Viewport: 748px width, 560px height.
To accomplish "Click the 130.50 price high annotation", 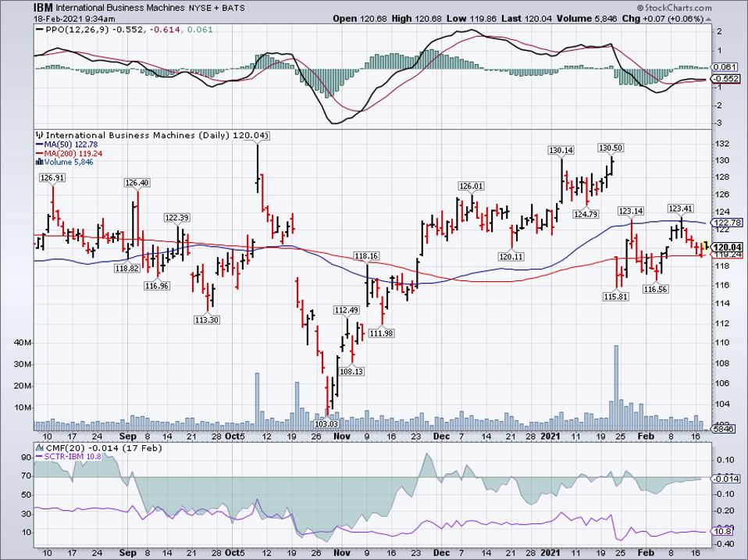I will 611,148.
